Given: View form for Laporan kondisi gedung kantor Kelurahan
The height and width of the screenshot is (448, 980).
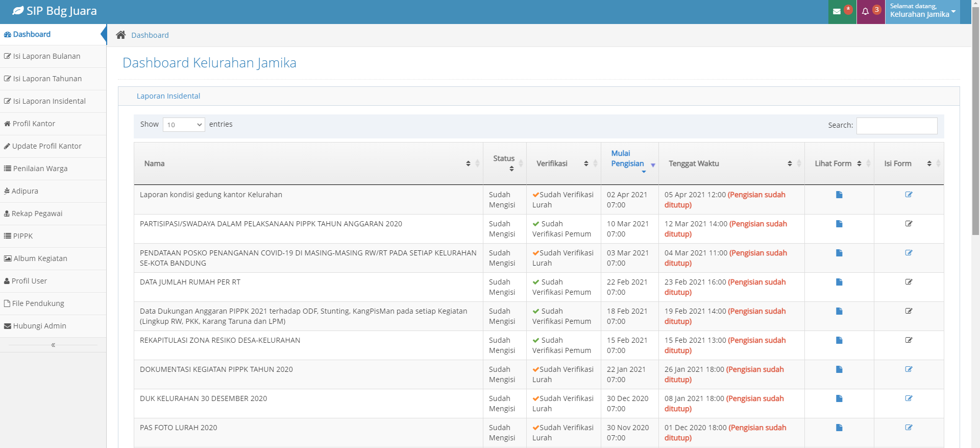Looking at the screenshot, I should [839, 195].
